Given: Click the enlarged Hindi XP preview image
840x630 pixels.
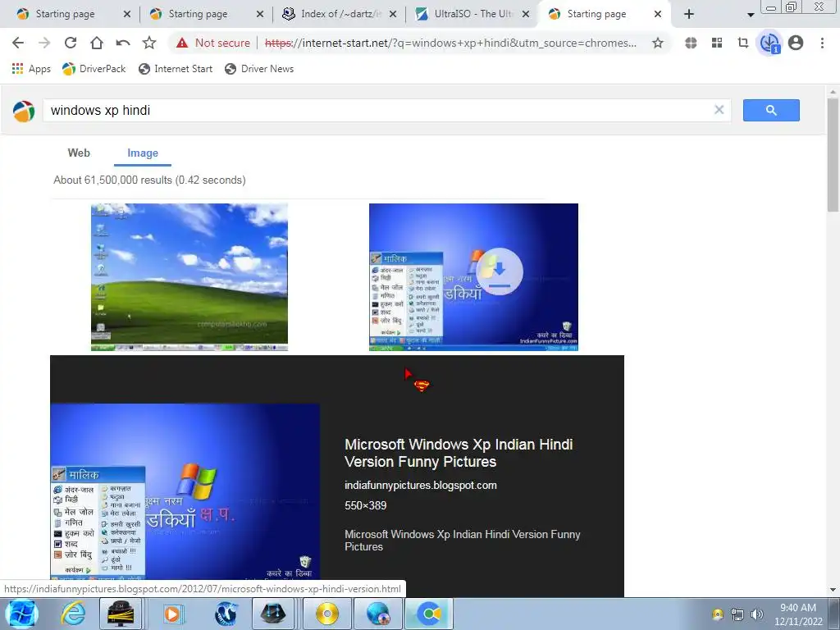Looking at the screenshot, I should [x=185, y=491].
